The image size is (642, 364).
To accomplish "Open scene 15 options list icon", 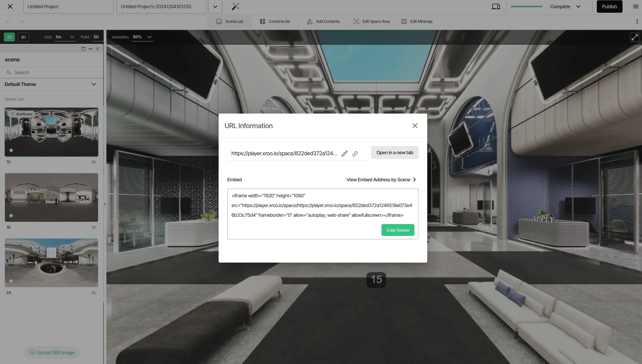I will [93, 162].
